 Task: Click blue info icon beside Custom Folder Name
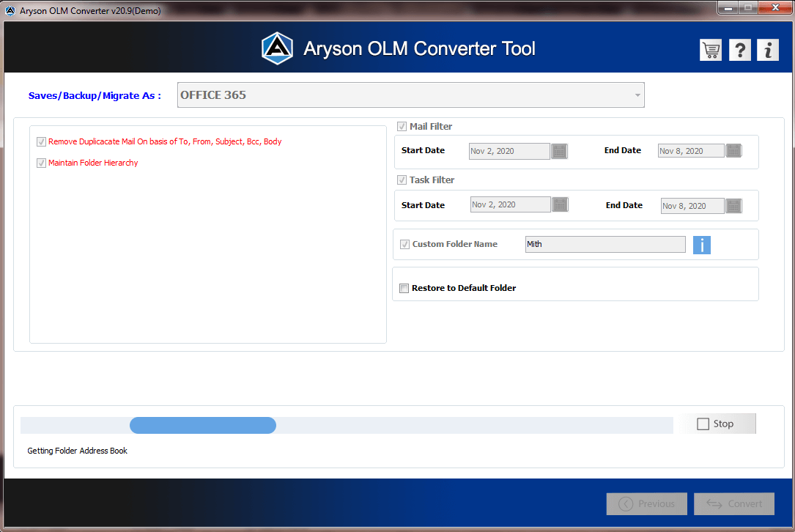click(x=702, y=245)
